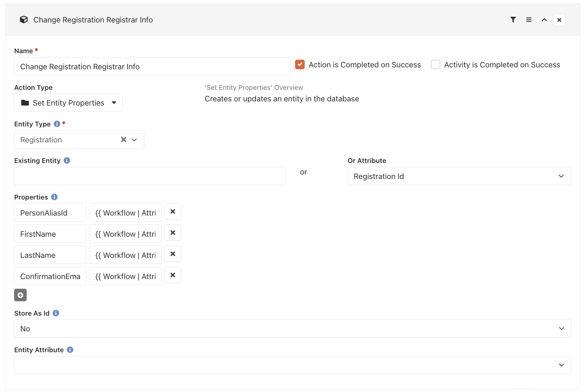Remove the ConfirmationEmail property row
This screenshot has width=585, height=392.
click(x=173, y=275)
